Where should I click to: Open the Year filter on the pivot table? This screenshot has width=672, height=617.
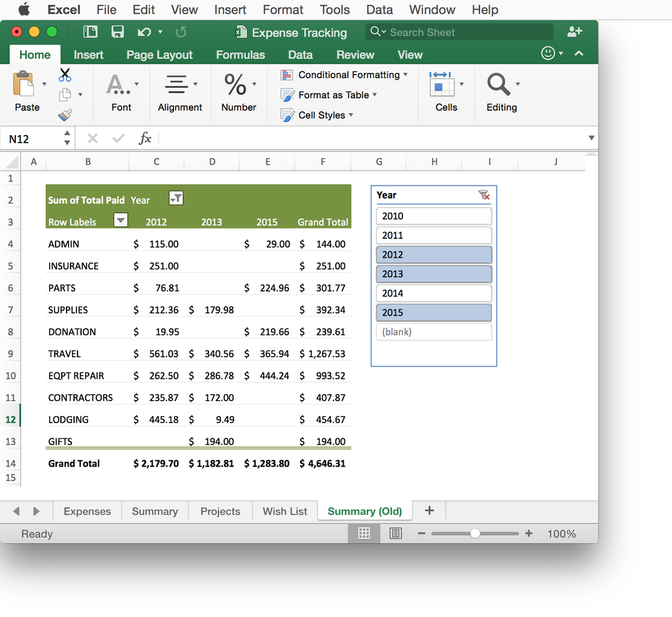click(175, 198)
